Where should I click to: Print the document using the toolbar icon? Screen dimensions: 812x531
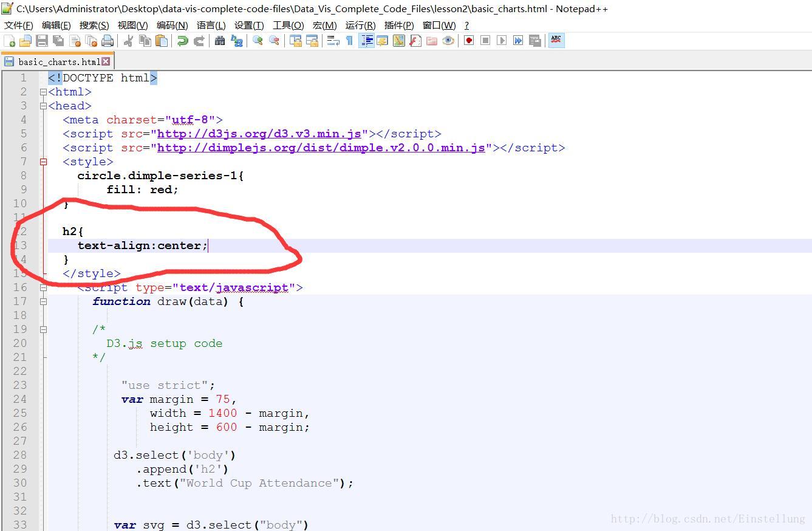click(107, 41)
